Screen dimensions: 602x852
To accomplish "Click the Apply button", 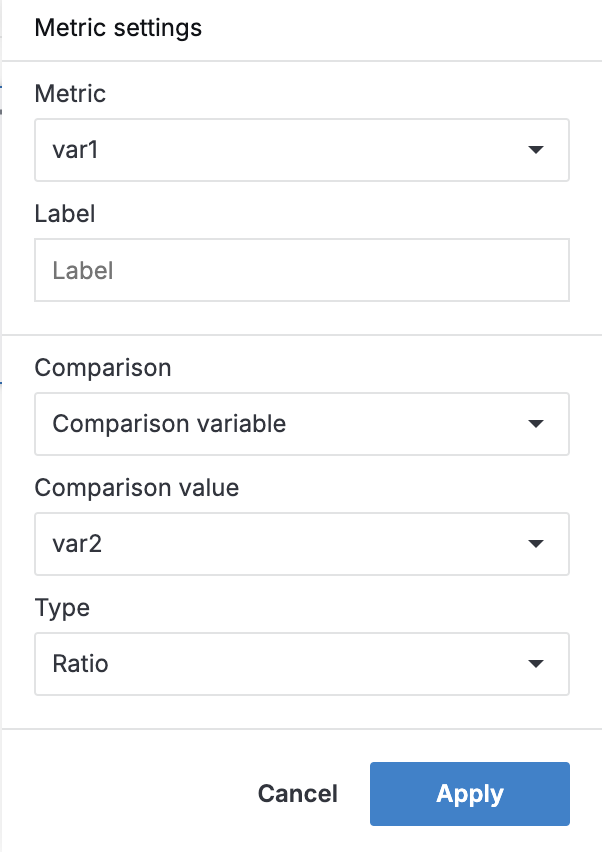I will (469, 793).
